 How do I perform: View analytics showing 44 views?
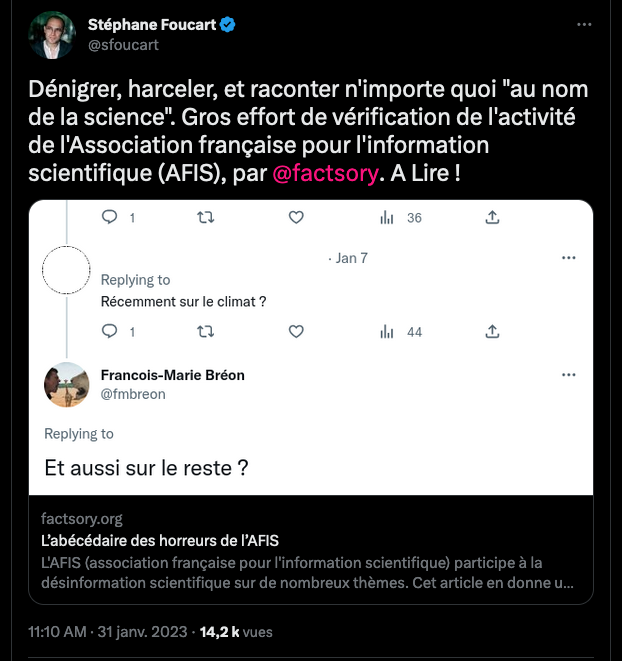400,331
